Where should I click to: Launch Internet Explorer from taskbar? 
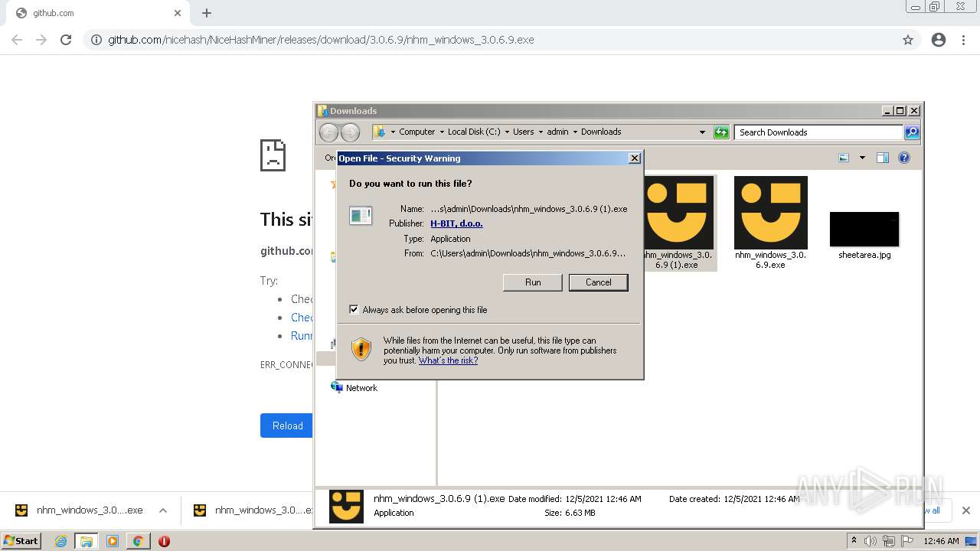click(x=61, y=541)
